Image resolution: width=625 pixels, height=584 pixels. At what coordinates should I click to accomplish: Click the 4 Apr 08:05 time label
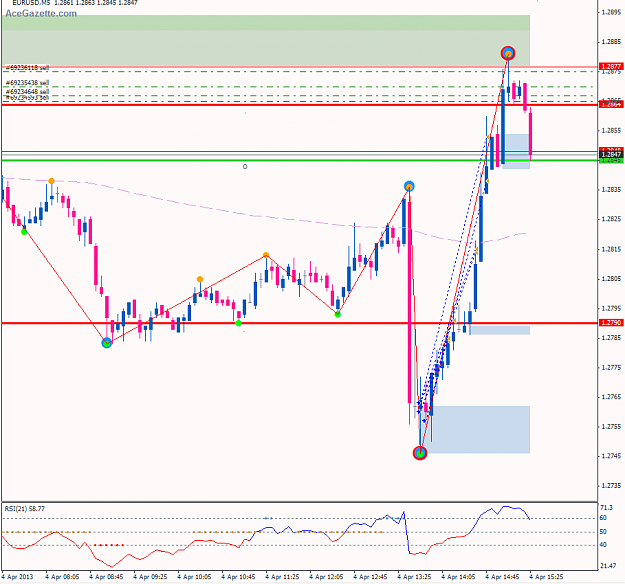(x=62, y=577)
